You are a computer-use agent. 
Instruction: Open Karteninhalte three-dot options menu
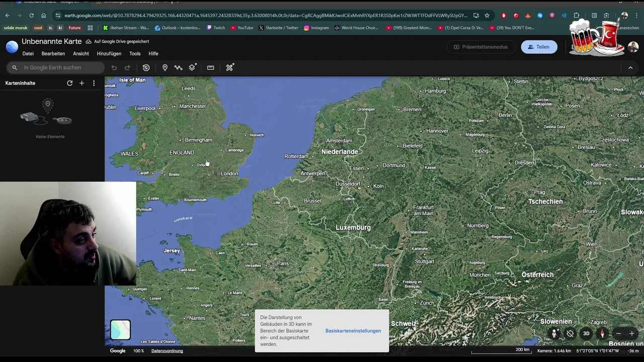tap(94, 83)
